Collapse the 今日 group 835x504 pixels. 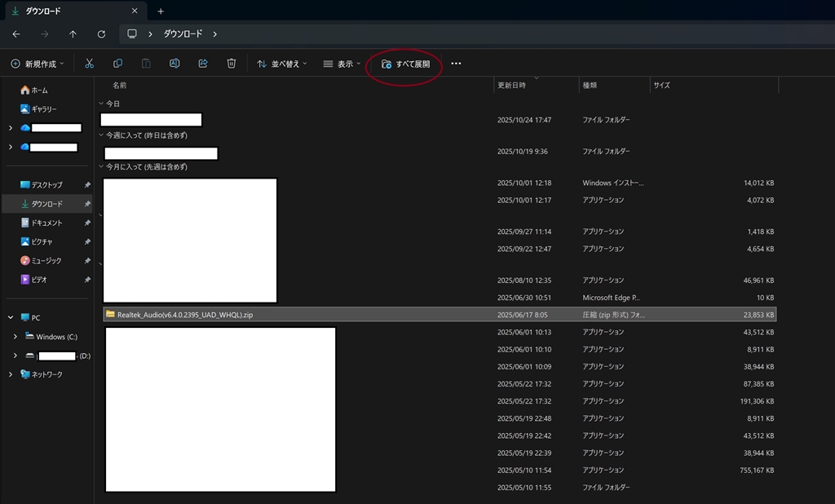click(x=100, y=104)
